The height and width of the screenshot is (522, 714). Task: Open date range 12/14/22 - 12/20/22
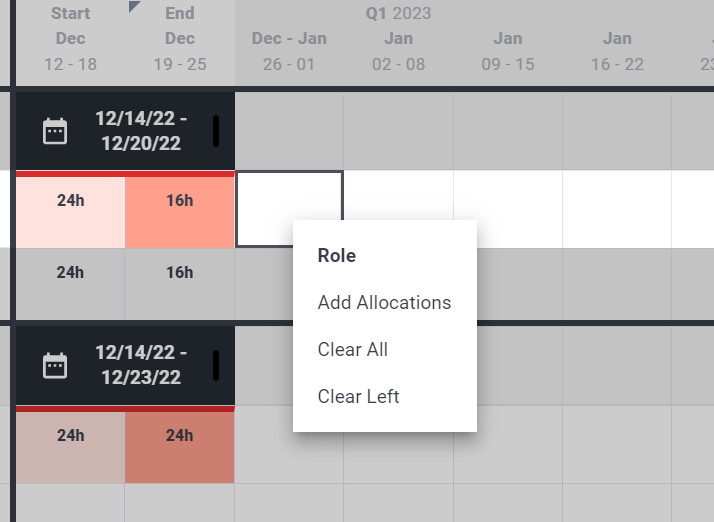coord(141,131)
